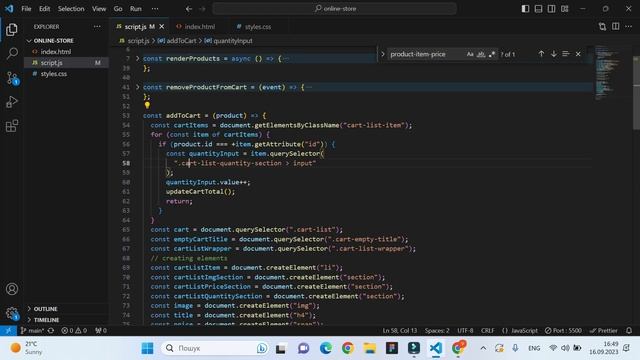Select styles.css in the Explorer tree
Viewport: 640px width, 360px height.
tap(53, 74)
